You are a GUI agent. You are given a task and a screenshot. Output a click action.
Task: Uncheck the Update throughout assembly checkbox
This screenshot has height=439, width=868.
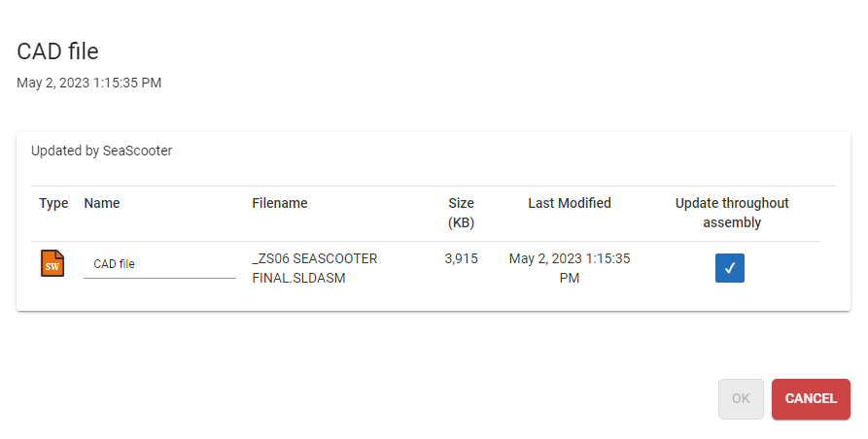[729, 268]
